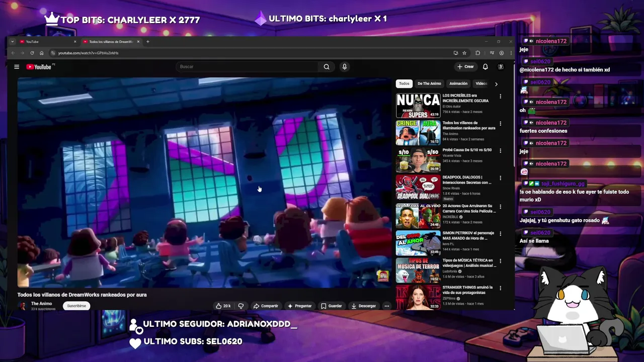Open options for DEADPOOL DIALOGOS video
Image resolution: width=644 pixels, height=362 pixels.
500,177
